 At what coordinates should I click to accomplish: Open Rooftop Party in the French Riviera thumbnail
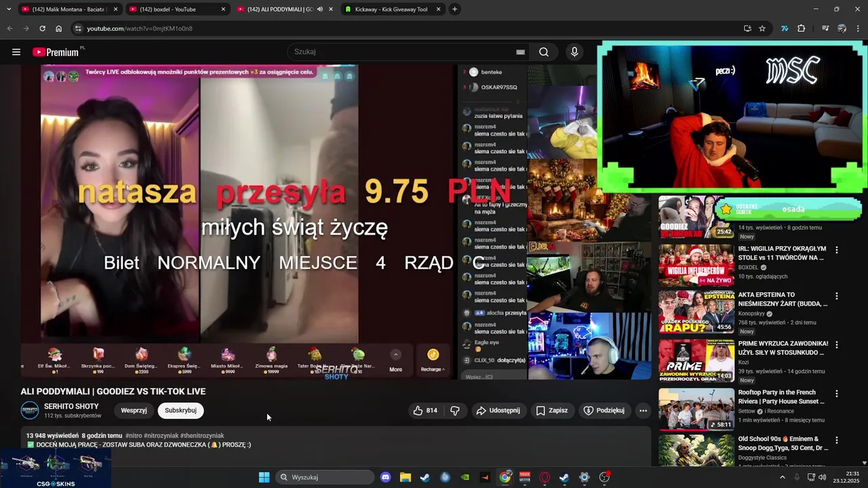tap(696, 409)
